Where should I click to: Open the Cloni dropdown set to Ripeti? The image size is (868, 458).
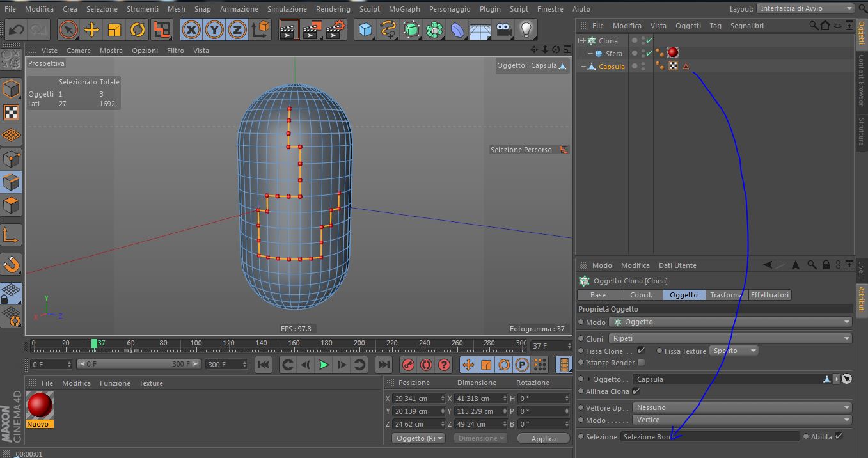pos(730,338)
